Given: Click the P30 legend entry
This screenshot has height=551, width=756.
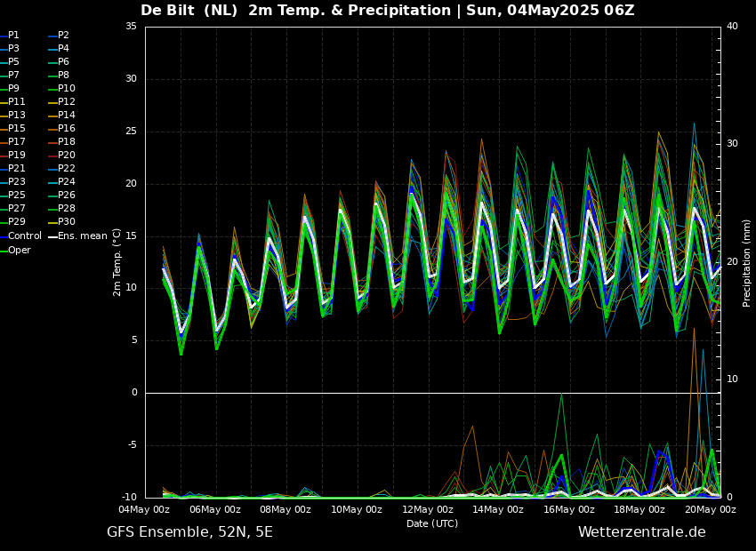Looking at the screenshot, I should point(67,222).
